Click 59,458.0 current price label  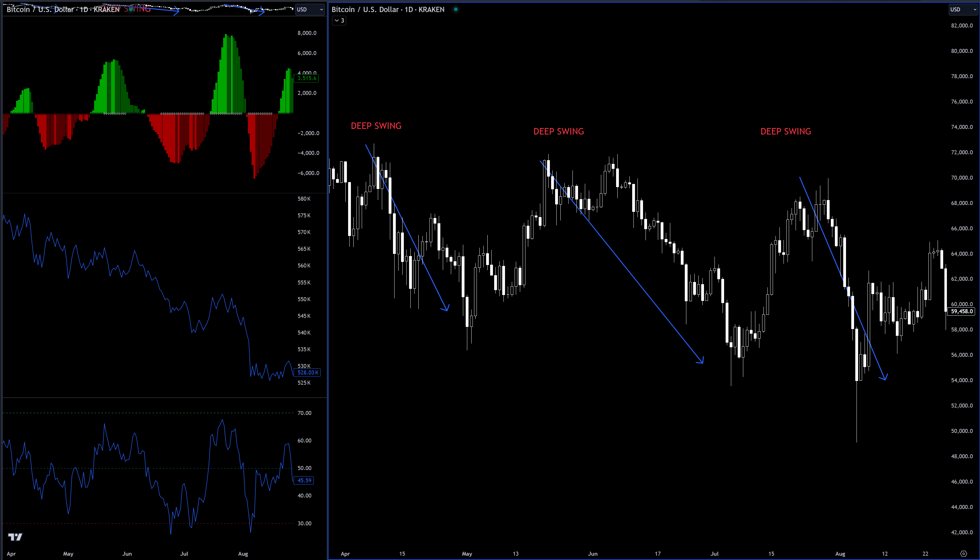(961, 311)
